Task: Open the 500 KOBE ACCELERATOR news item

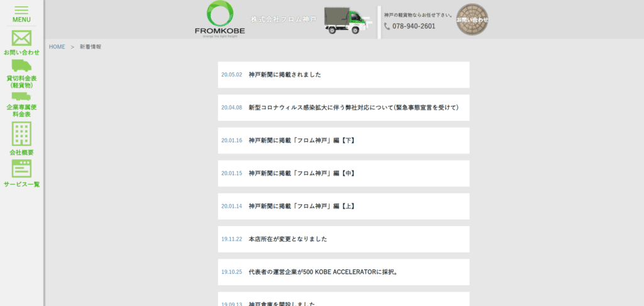Action: coord(323,272)
